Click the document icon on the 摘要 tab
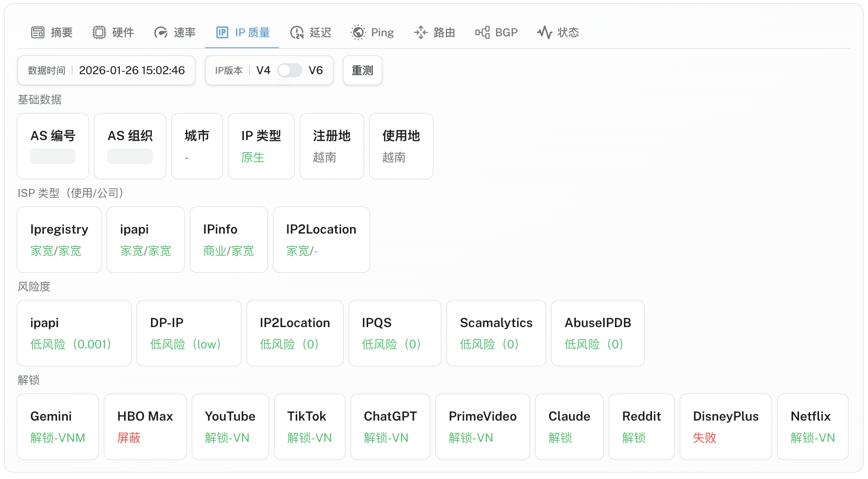868x479 pixels. tap(37, 32)
